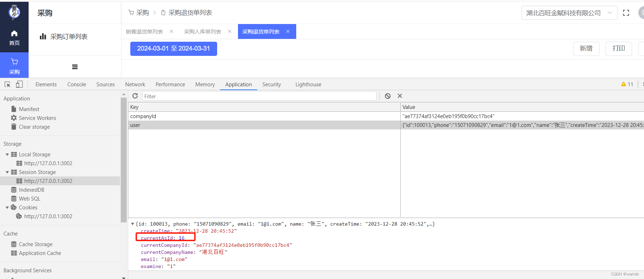The width and height of the screenshot is (644, 279).
Task: Click the currentAsId: 16 property
Action: (163, 238)
